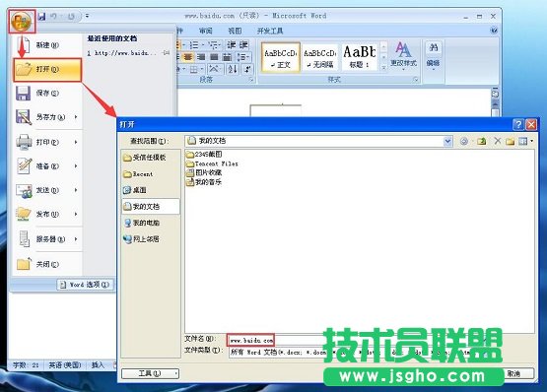The image size is (547, 392).
Task: Switch to the 视图 (View) ribbon tab
Action: (x=235, y=31)
